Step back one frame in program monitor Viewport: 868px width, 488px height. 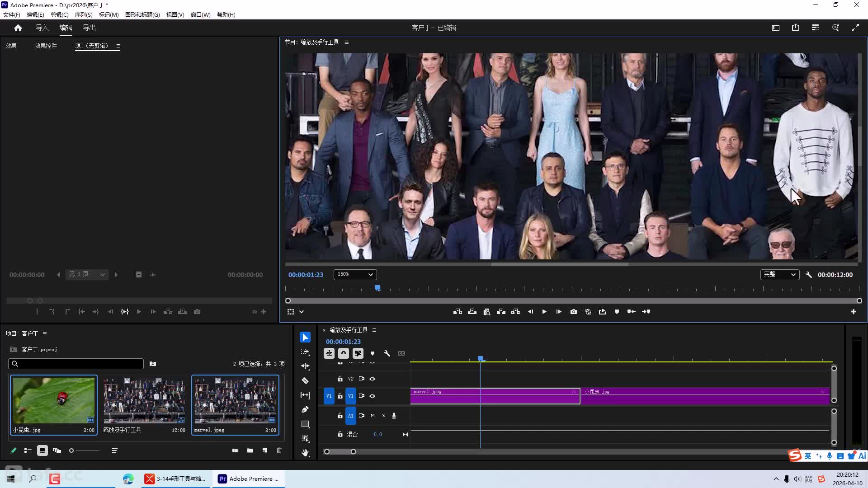coord(530,312)
